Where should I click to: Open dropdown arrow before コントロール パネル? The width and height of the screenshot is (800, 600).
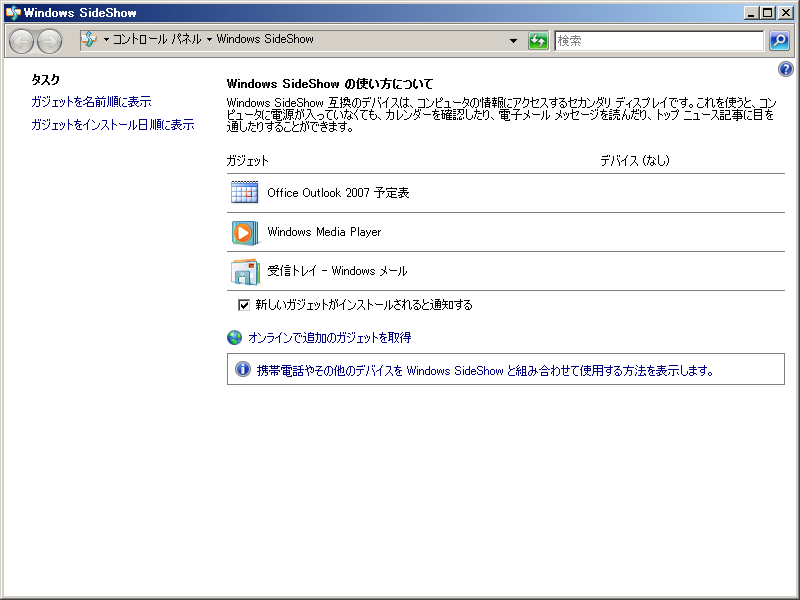tap(106, 39)
